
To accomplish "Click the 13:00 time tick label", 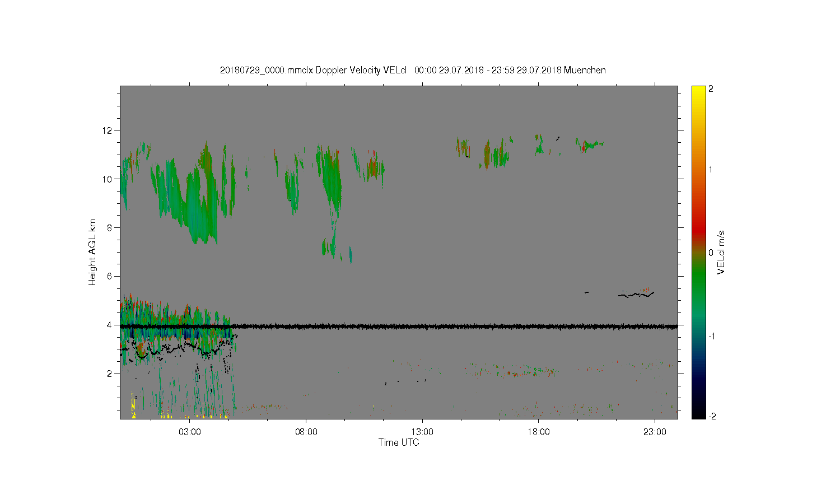I will tap(422, 432).
